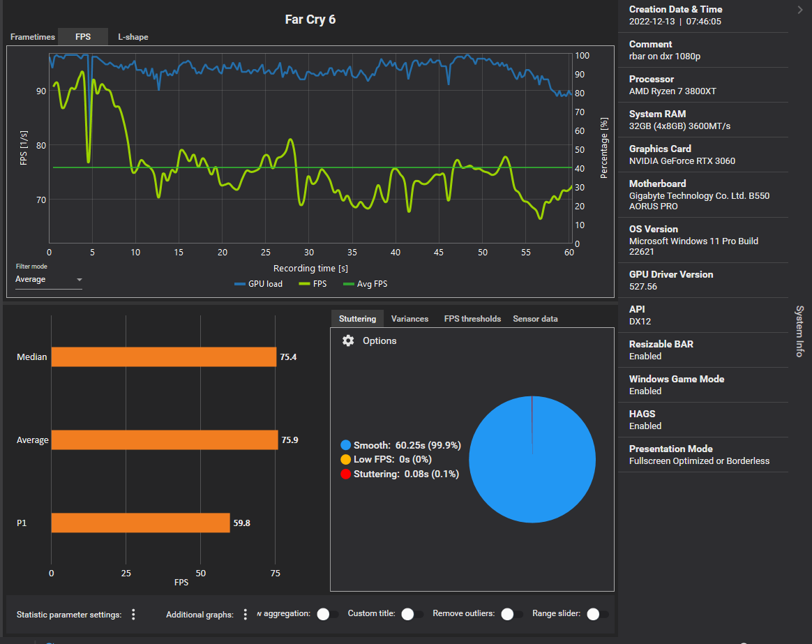812x644 pixels.
Task: Click the Median value '75.4'
Action: (288, 357)
